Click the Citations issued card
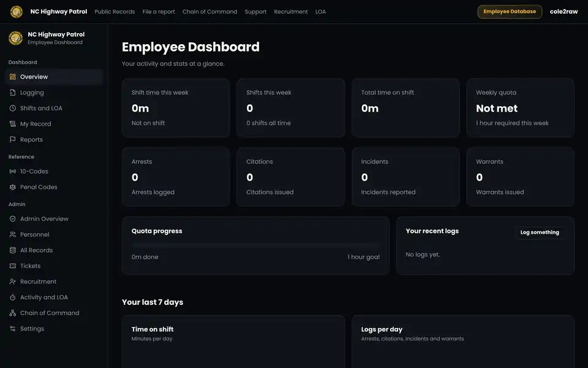The width and height of the screenshot is (588, 368). click(290, 177)
